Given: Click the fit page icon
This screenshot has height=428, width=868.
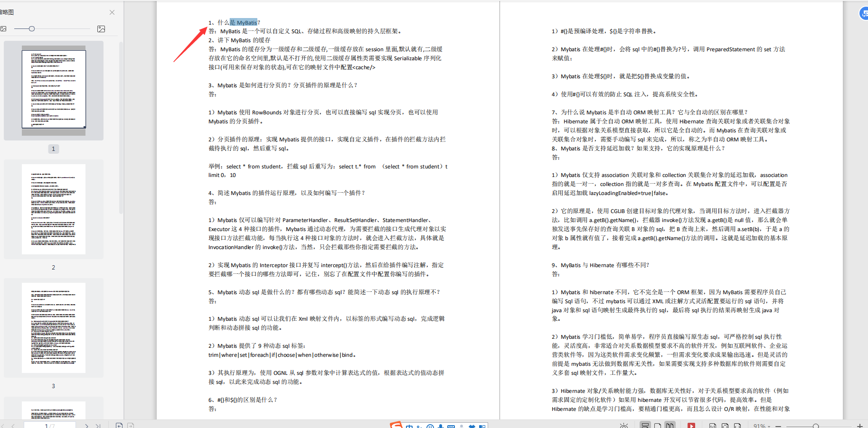Looking at the screenshot, I should 725,426.
